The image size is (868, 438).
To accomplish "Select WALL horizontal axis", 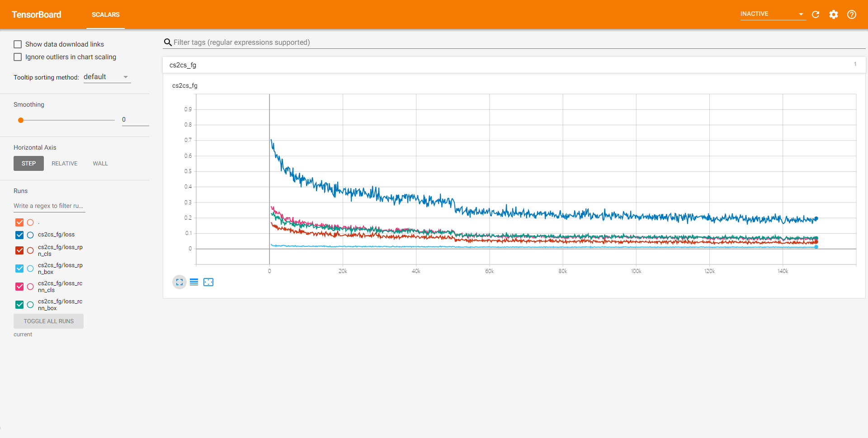I will click(x=100, y=164).
